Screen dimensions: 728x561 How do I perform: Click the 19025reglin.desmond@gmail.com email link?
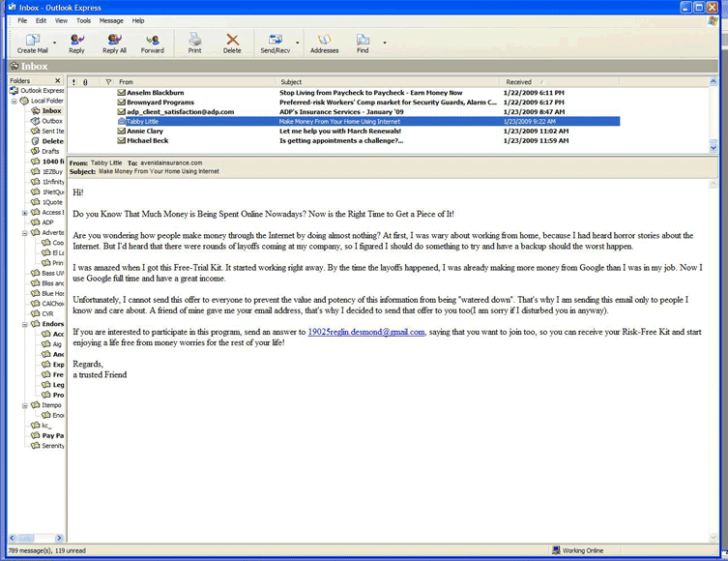[366, 332]
